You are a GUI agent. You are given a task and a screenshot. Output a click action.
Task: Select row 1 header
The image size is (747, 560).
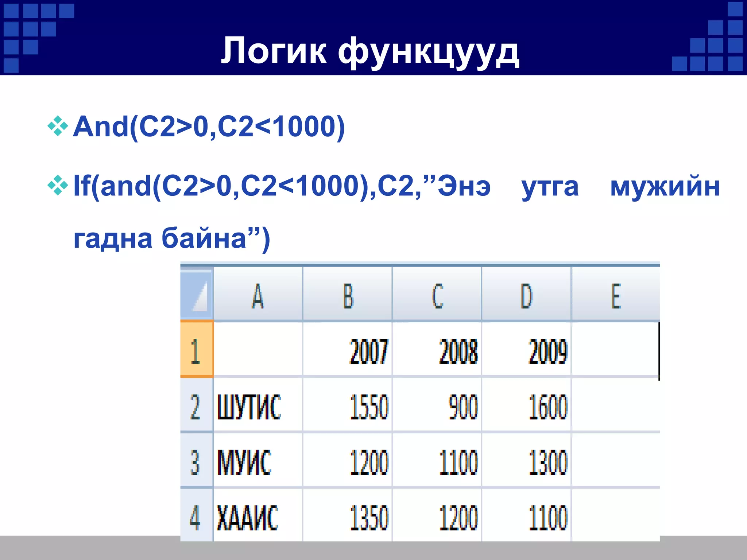pyautogui.click(x=197, y=349)
